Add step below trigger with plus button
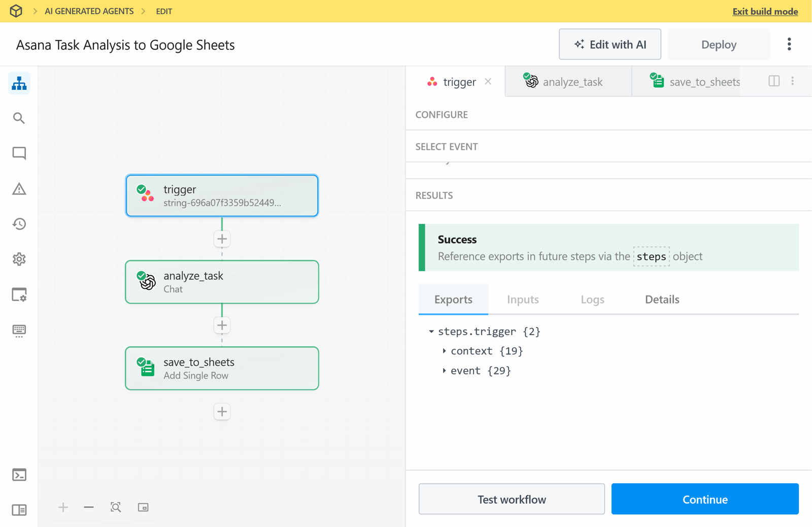The image size is (812, 527). (222, 239)
